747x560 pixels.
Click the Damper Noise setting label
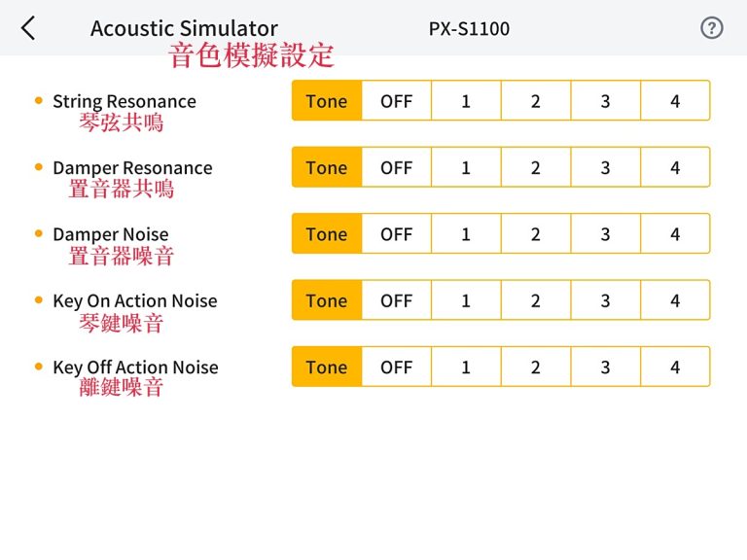tap(110, 234)
